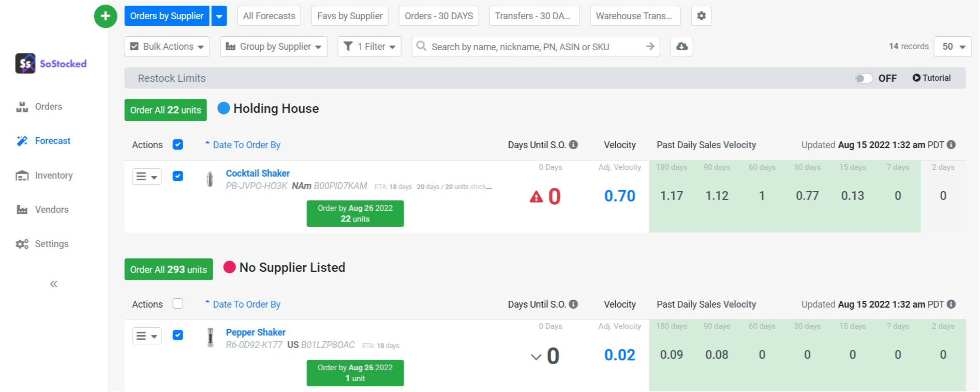Click the SoStocked logo

point(51,64)
